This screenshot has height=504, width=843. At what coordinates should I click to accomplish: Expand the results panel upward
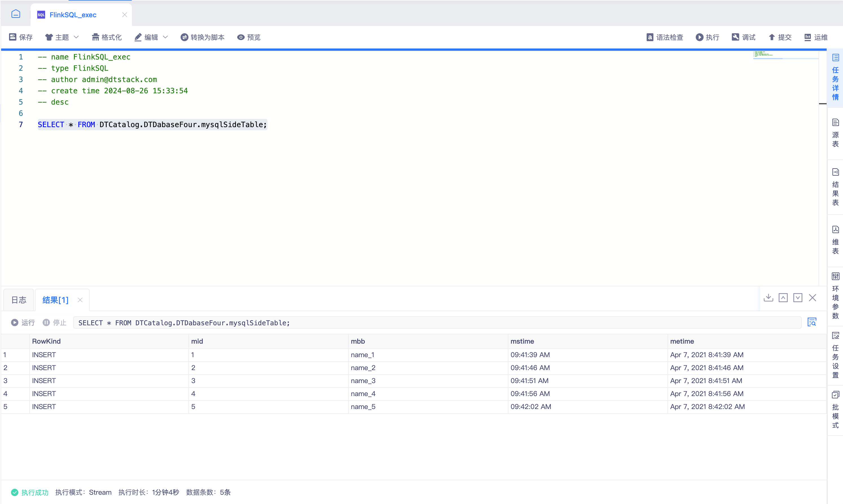click(x=783, y=298)
